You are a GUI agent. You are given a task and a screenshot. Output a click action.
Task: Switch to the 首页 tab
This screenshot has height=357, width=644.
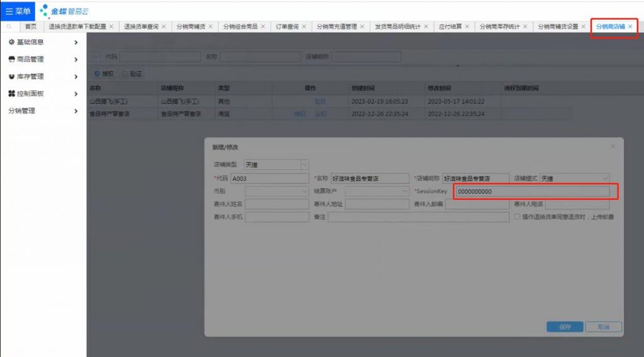coord(31,26)
